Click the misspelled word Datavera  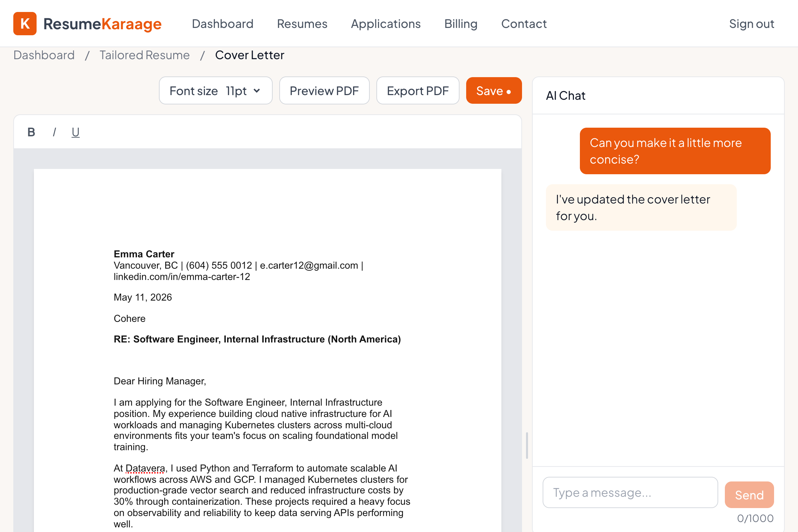[x=145, y=468]
